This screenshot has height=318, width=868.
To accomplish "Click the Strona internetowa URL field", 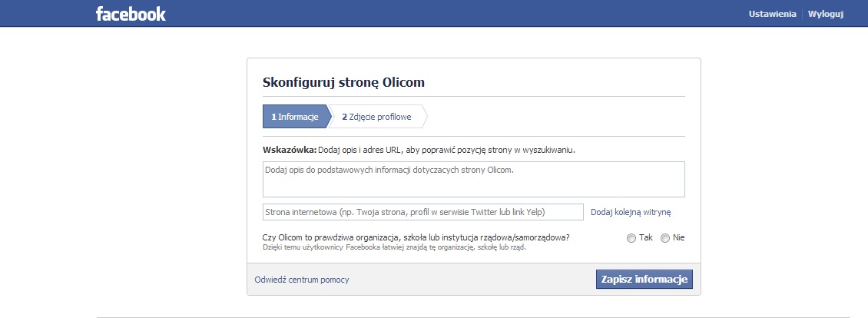I will [x=422, y=212].
